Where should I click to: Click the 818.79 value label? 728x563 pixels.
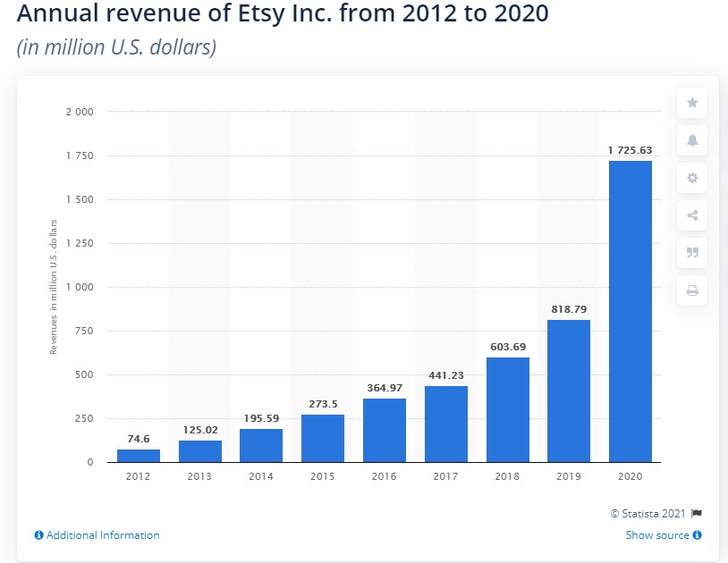[x=569, y=309]
